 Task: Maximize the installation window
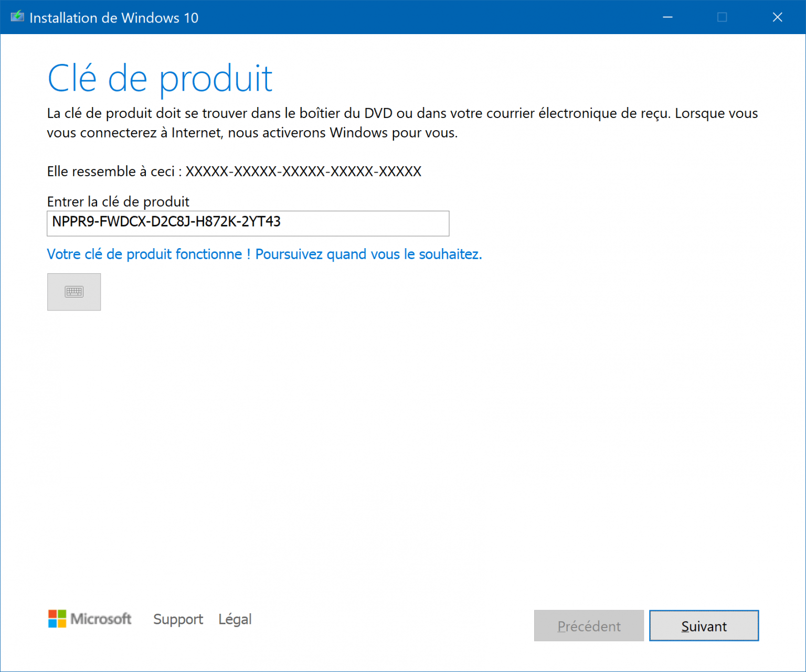point(722,16)
